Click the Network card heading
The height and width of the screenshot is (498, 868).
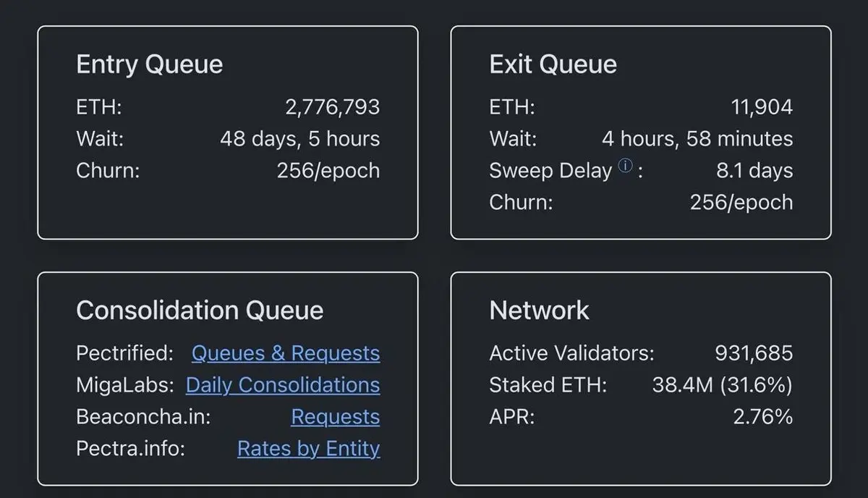pyautogui.click(x=540, y=311)
